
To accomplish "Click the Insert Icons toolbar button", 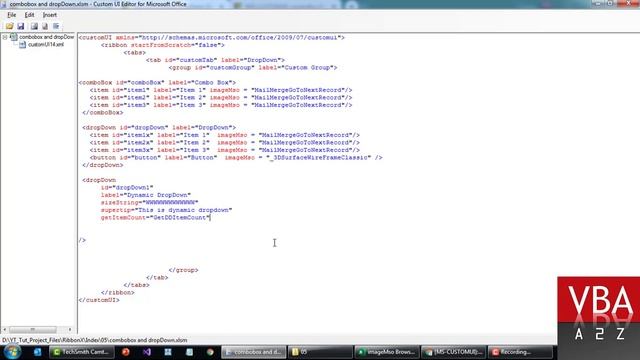I will click(x=34, y=27).
